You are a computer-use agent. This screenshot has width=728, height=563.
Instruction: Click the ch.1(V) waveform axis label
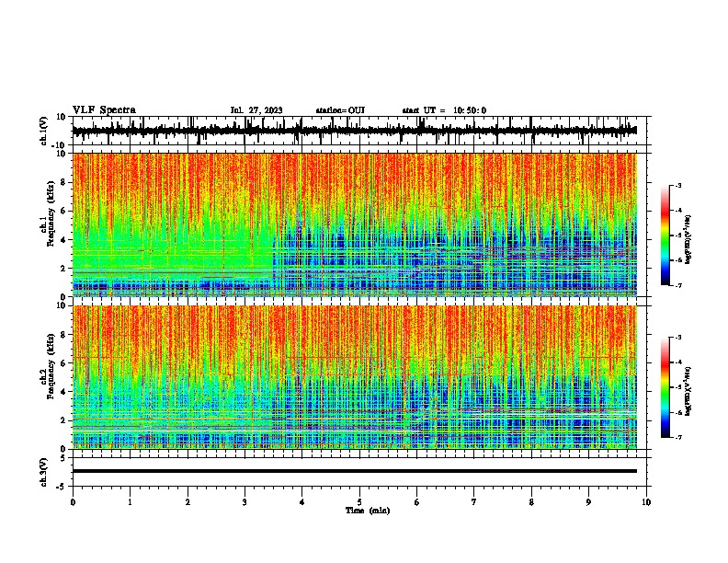coord(44,131)
